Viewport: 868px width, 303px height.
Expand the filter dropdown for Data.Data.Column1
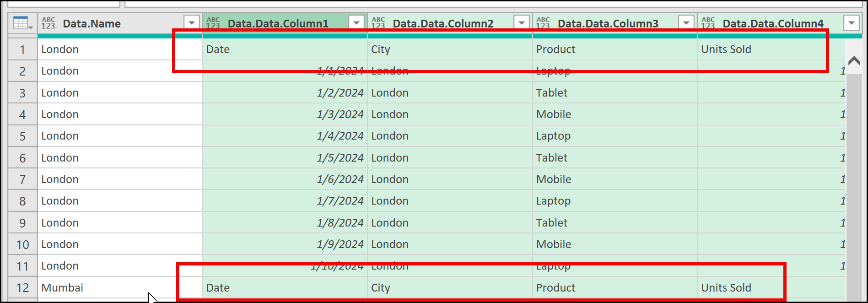(356, 23)
